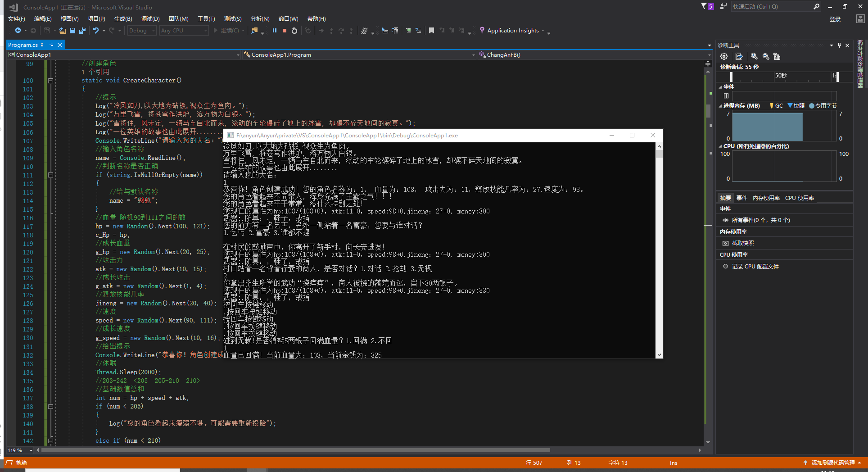Collapse the CreateCharacter method outline
The image size is (868, 472).
click(50, 81)
